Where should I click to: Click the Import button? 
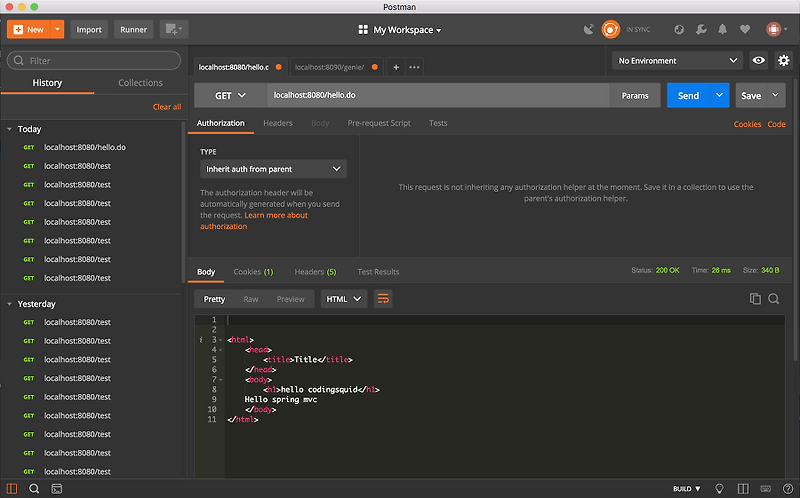click(x=89, y=30)
